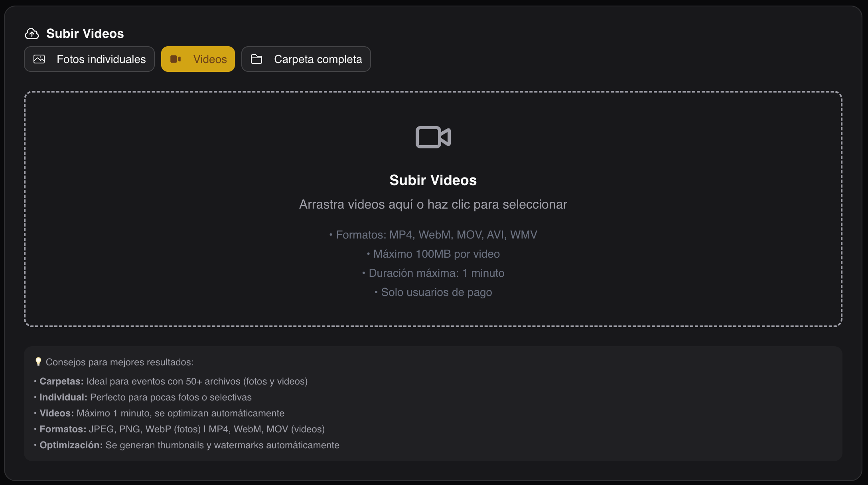Image resolution: width=868 pixels, height=485 pixels.
Task: Click the Subir Videos dropzone heading
Action: [433, 180]
